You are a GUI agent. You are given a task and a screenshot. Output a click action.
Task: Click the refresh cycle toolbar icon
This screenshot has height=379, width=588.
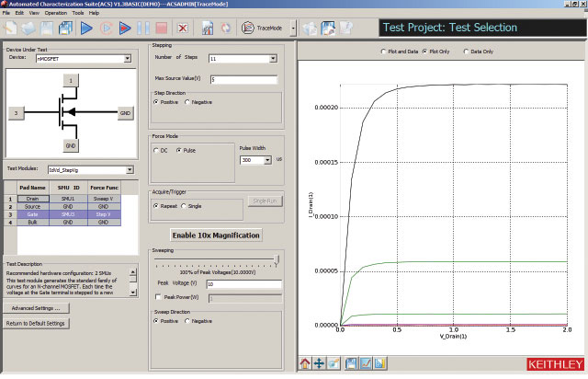(x=226, y=29)
